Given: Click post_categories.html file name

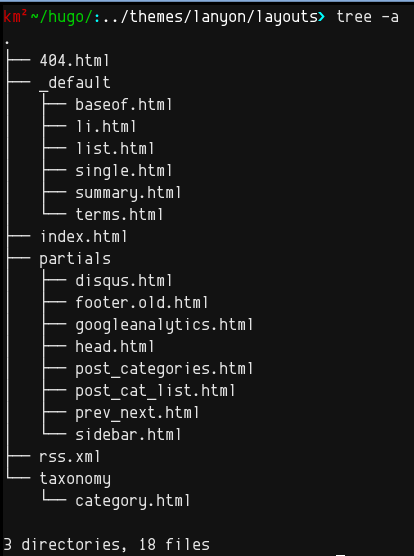Looking at the screenshot, I should (x=164, y=369).
